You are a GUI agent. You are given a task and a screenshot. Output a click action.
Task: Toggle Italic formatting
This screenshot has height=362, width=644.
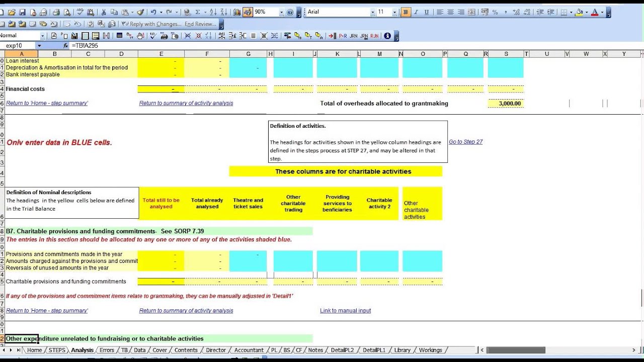click(x=416, y=12)
